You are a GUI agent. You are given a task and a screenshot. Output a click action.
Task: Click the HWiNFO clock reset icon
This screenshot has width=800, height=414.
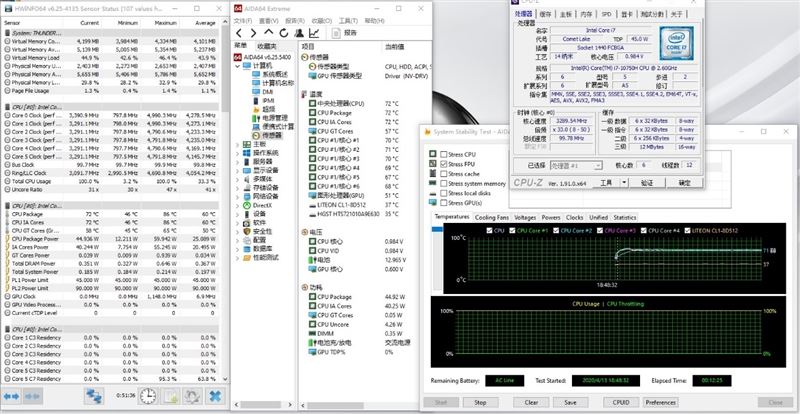click(x=148, y=396)
